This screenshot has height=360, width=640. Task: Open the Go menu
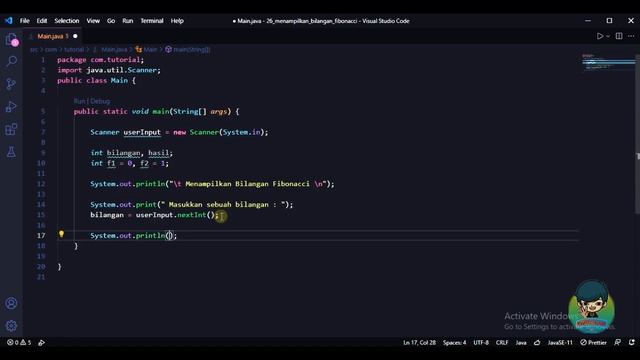coord(111,21)
